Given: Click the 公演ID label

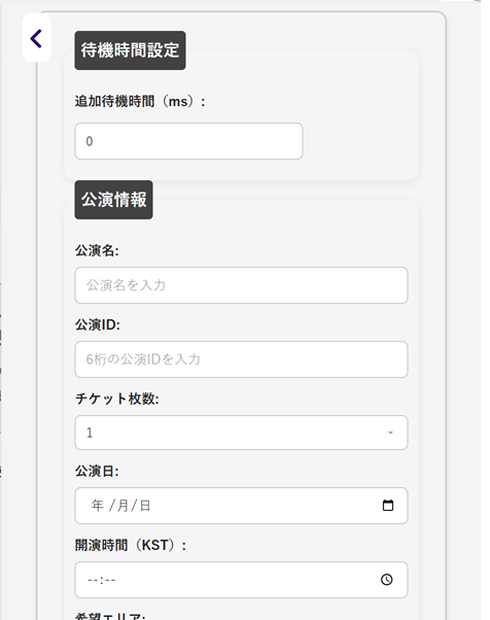Looking at the screenshot, I should 97,325.
